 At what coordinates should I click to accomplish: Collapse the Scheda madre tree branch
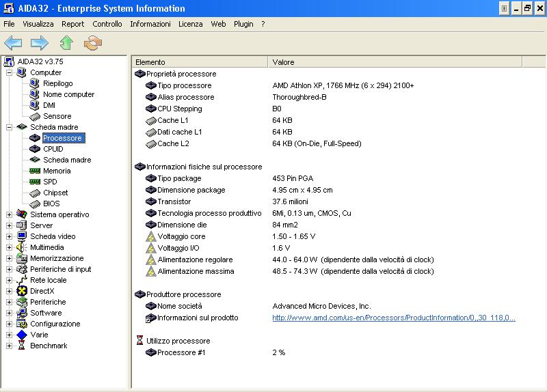point(9,127)
